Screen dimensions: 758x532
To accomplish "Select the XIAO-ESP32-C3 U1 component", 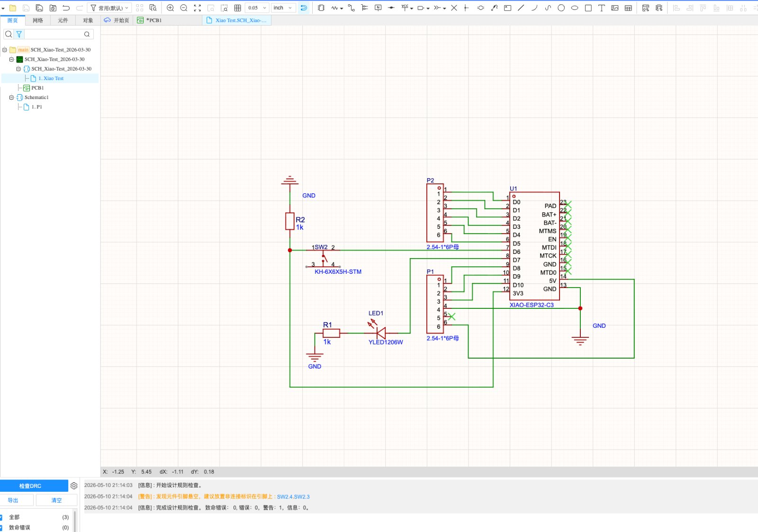I will pos(534,246).
